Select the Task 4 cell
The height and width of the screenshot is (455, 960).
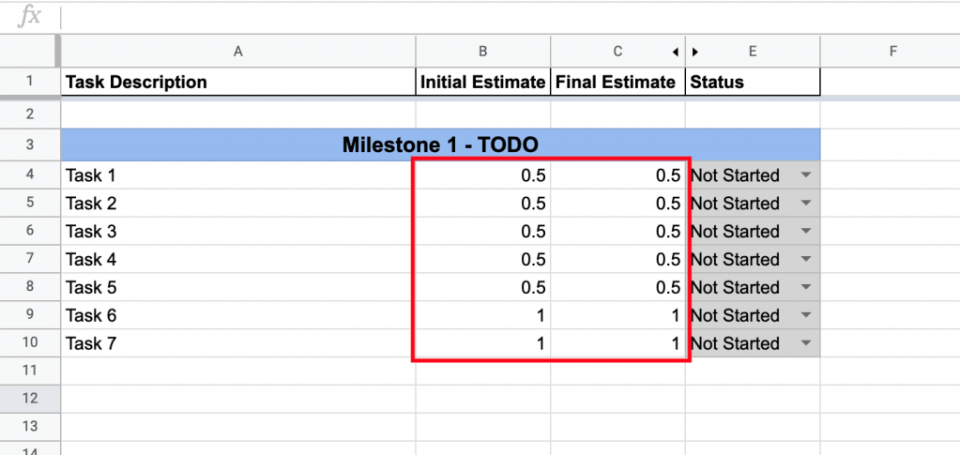238,260
